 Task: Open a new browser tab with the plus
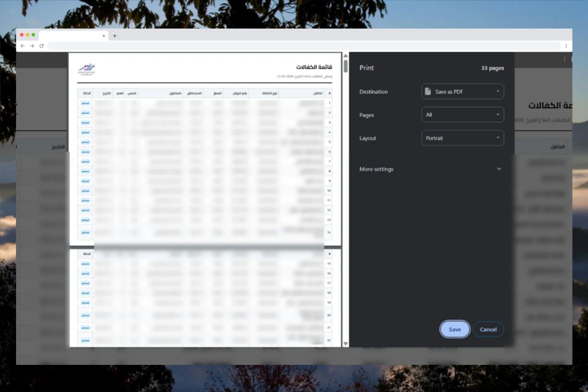tap(115, 36)
